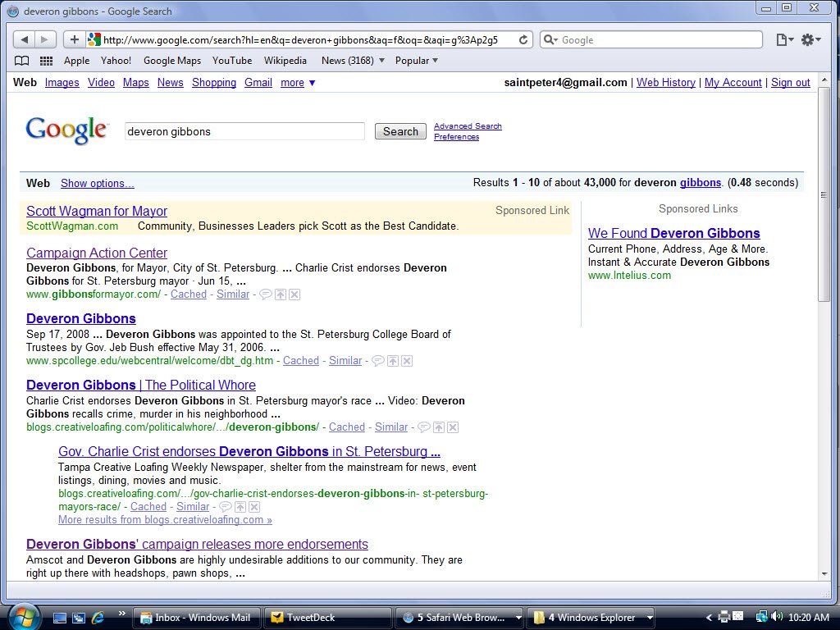The width and height of the screenshot is (840, 630).
Task: Remove the gibbonsformayor.com result
Action: pos(294,294)
